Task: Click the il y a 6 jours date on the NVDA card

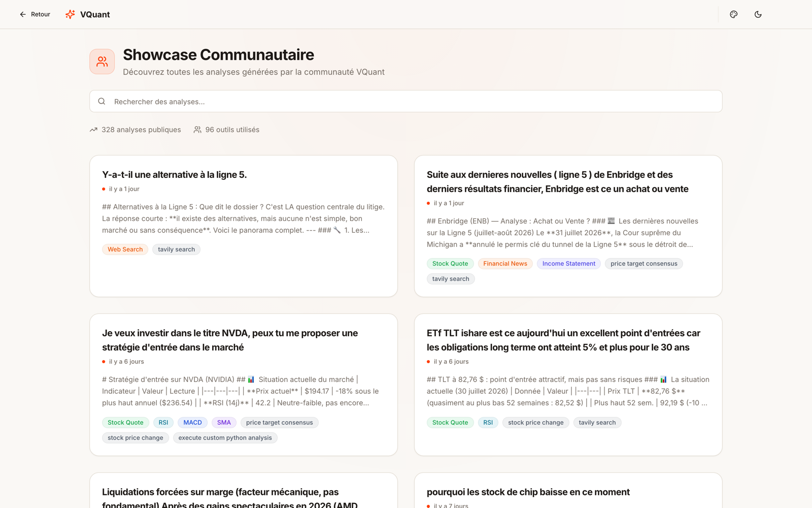Action: click(x=126, y=362)
